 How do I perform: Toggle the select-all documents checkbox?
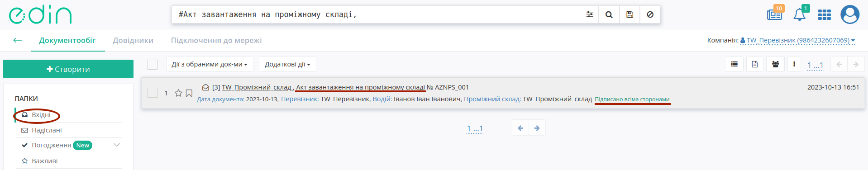click(x=153, y=65)
